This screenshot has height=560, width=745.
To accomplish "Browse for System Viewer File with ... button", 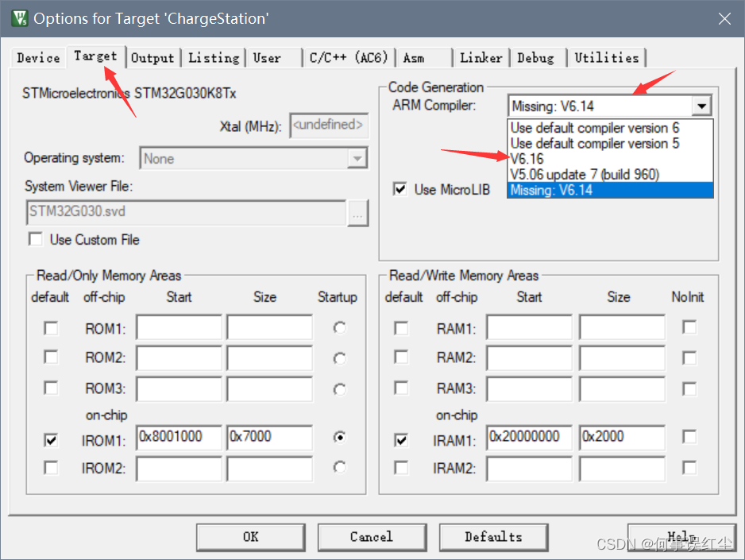I will coord(357,212).
